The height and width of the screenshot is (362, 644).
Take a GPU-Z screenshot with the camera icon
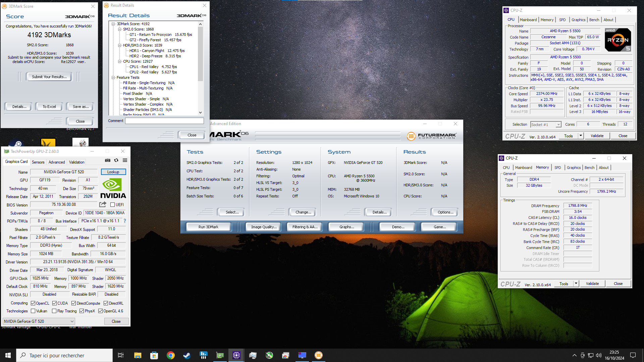tap(108, 161)
